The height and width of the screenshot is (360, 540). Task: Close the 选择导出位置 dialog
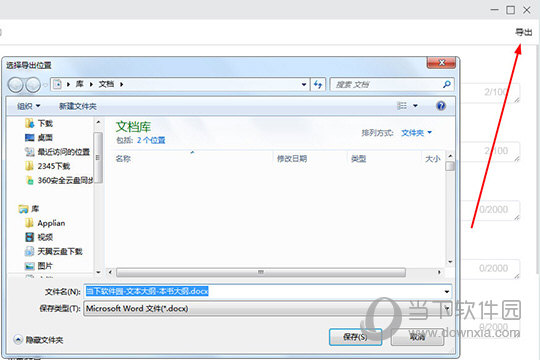[x=442, y=63]
